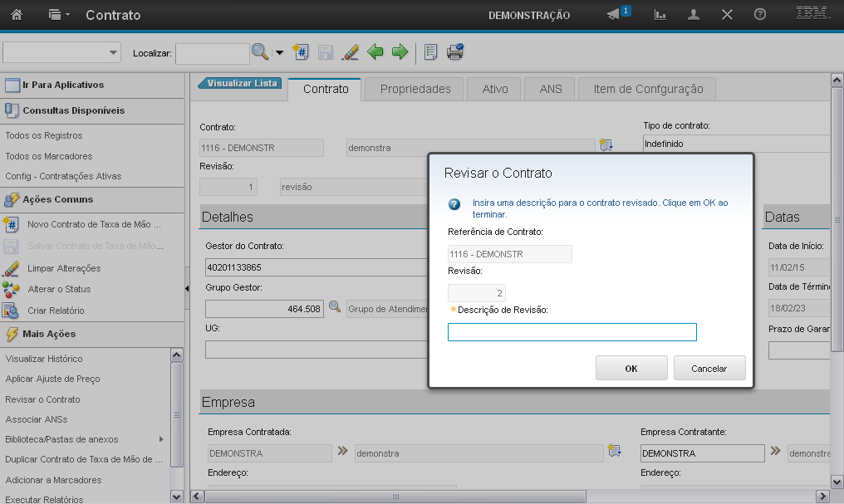Image resolution: width=844 pixels, height=504 pixels.
Task: Click the Limpar Alterações sidebar brush icon
Action: point(11,268)
